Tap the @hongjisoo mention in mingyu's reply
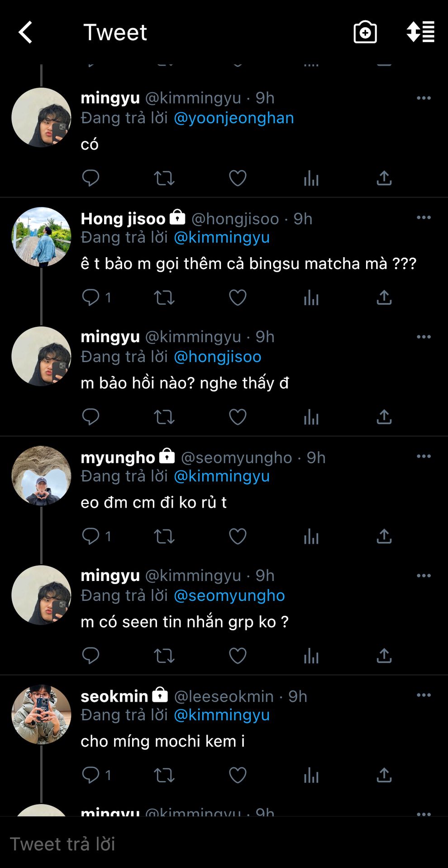Viewport: 448px width, 868px height. [x=218, y=357]
